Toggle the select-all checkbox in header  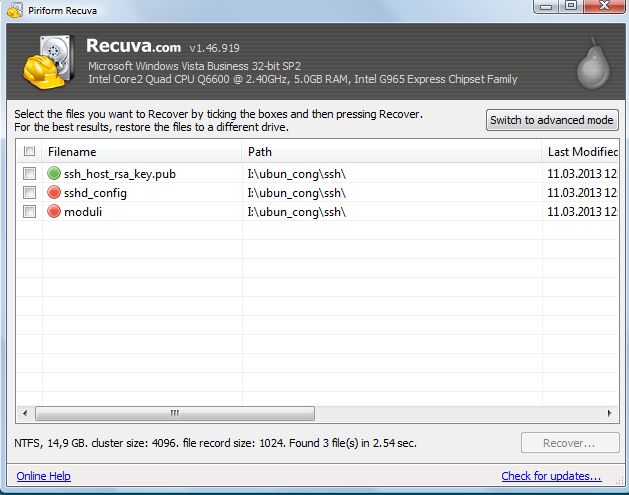tap(29, 151)
